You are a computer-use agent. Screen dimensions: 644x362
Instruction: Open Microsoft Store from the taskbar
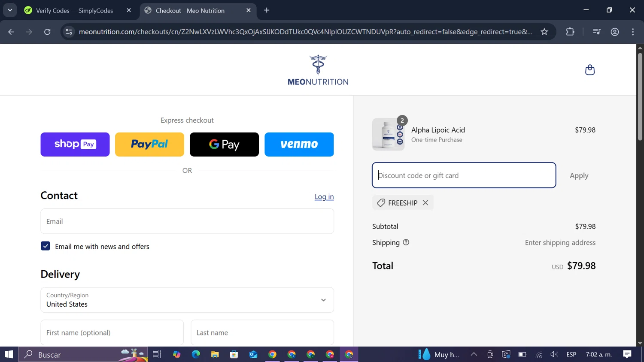234,354
